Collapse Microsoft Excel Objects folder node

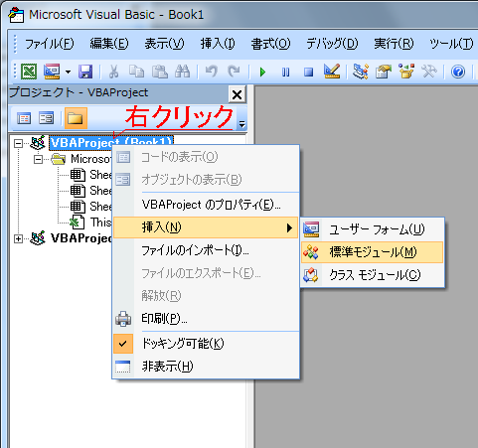[x=39, y=160]
